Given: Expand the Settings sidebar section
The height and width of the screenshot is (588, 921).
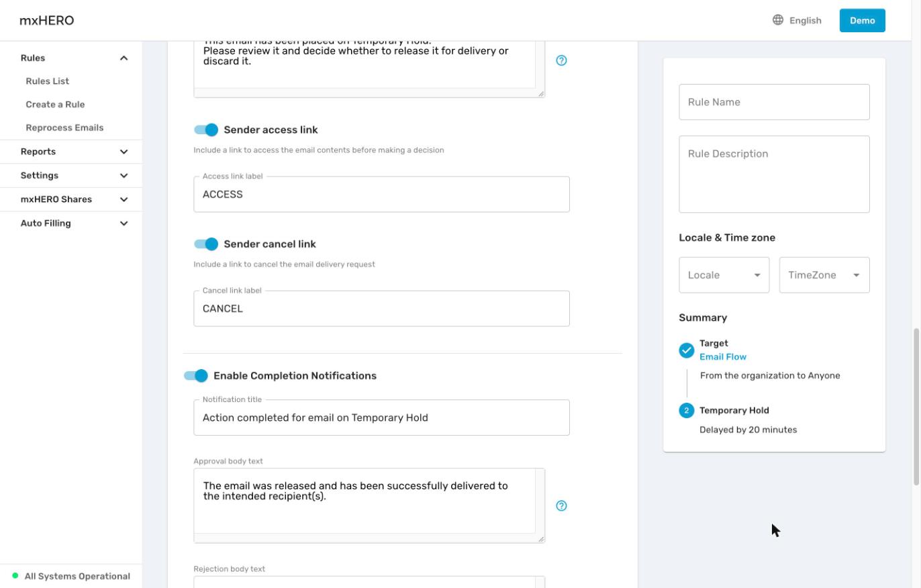Looking at the screenshot, I should point(71,176).
